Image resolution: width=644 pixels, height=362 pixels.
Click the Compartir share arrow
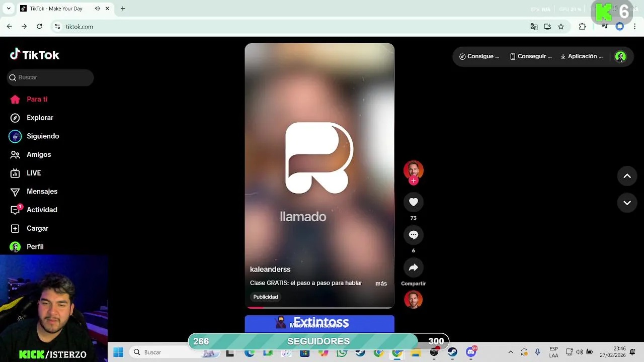[414, 267]
